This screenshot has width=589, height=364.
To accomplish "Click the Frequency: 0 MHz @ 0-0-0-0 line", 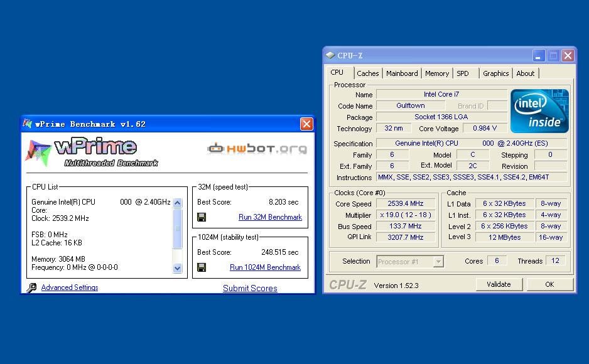I will pos(74,267).
